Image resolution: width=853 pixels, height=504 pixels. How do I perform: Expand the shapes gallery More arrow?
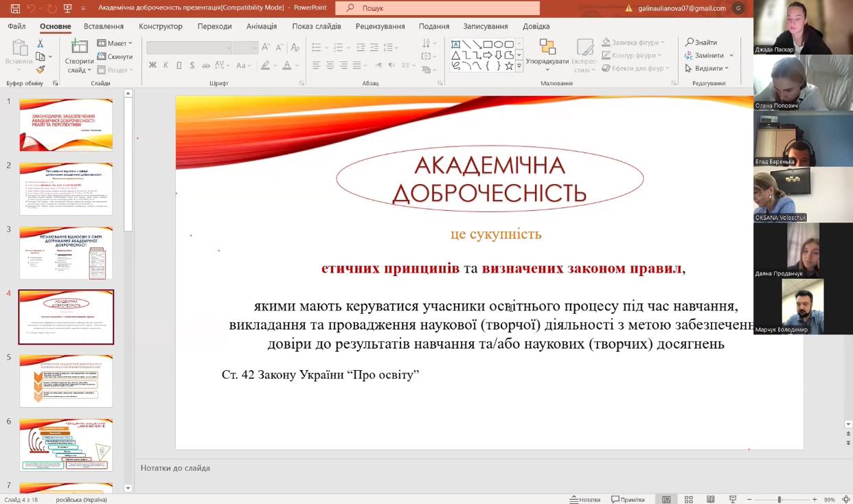click(x=519, y=67)
